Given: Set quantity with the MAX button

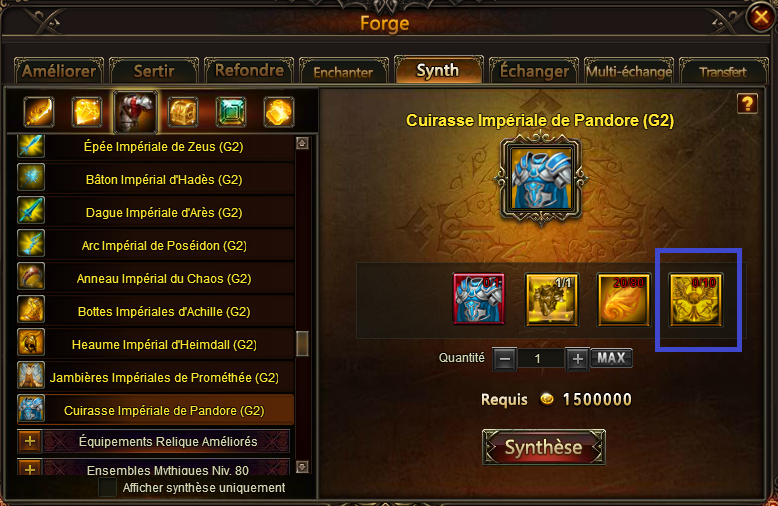Looking at the screenshot, I should (611, 358).
